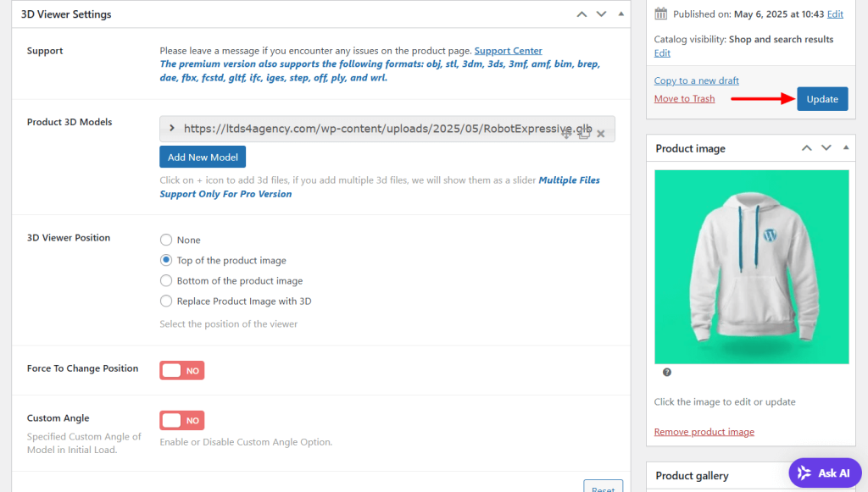The width and height of the screenshot is (868, 492).
Task: Move Product image panel up
Action: (807, 148)
